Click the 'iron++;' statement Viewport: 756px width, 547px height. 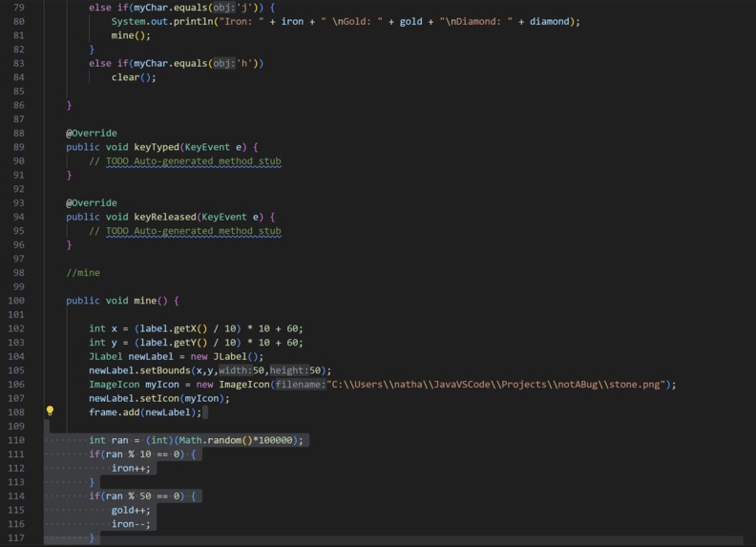click(131, 469)
